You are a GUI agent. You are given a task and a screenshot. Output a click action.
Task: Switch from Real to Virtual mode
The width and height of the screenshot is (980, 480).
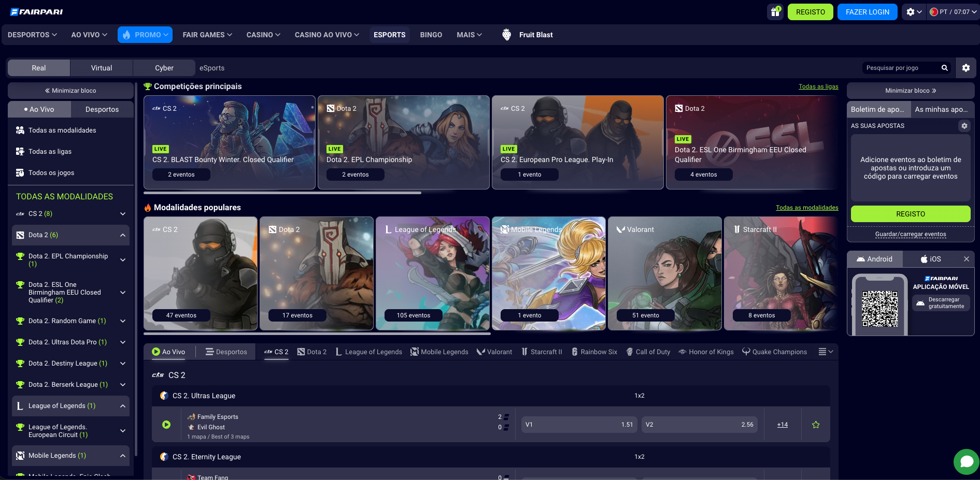[101, 68]
